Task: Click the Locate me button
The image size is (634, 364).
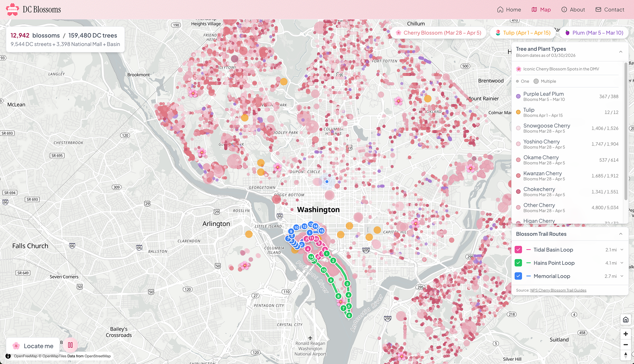Action: click(33, 346)
